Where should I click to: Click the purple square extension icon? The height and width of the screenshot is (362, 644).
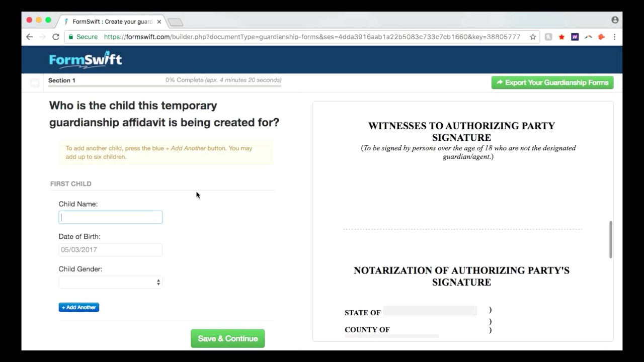point(575,37)
